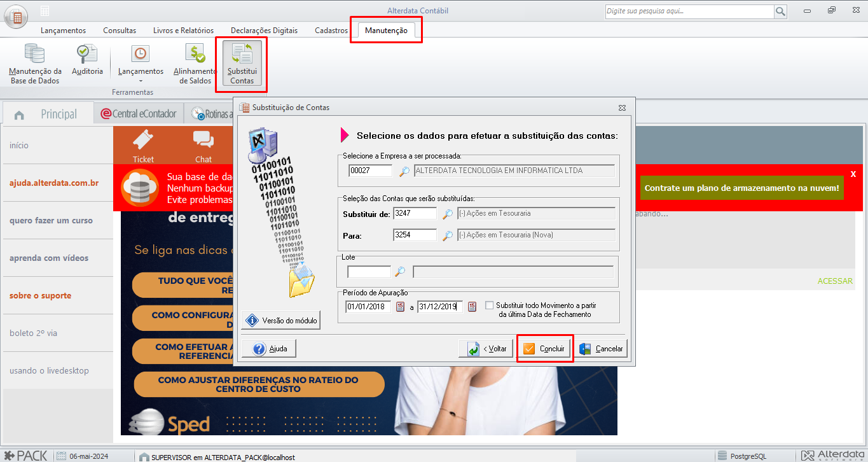Open 'sobre o suporte' sidebar link
The width and height of the screenshot is (868, 462).
(40, 296)
